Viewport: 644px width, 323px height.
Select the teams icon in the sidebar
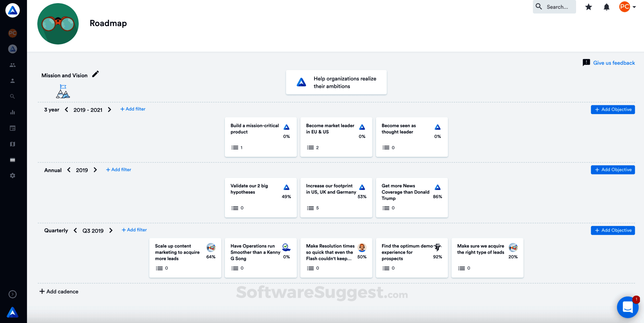tap(13, 65)
